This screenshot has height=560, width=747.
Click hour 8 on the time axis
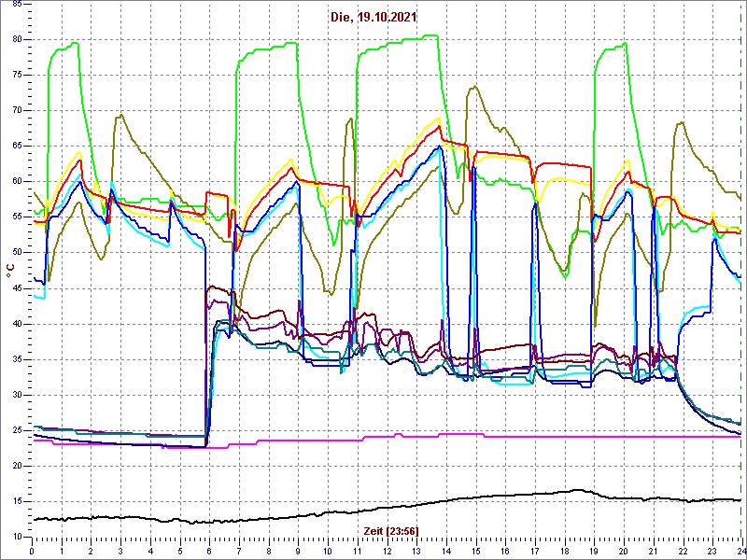coord(268,552)
